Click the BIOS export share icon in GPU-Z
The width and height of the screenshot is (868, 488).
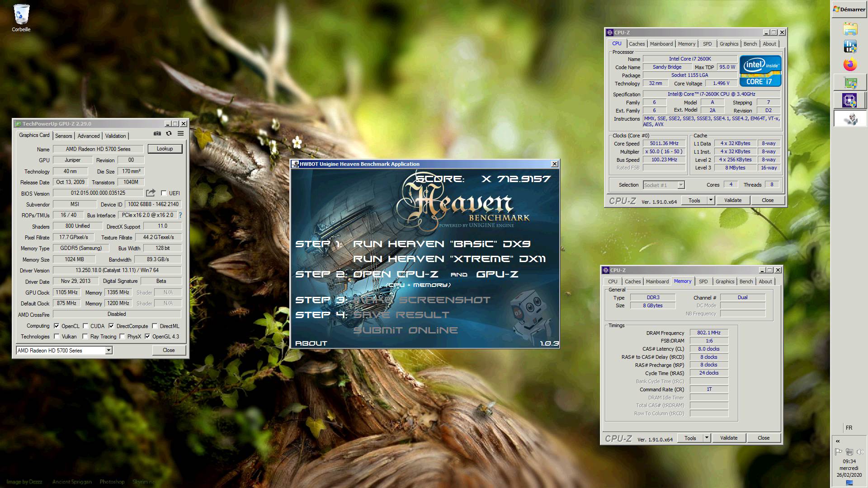point(151,193)
